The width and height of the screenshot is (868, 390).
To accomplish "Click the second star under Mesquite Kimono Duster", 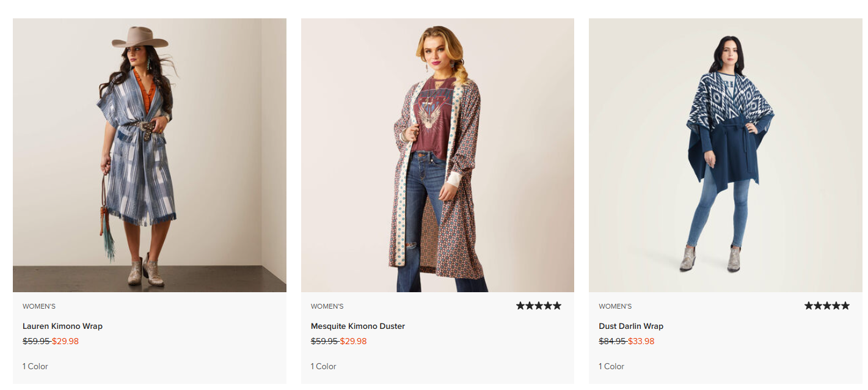I will tap(530, 304).
